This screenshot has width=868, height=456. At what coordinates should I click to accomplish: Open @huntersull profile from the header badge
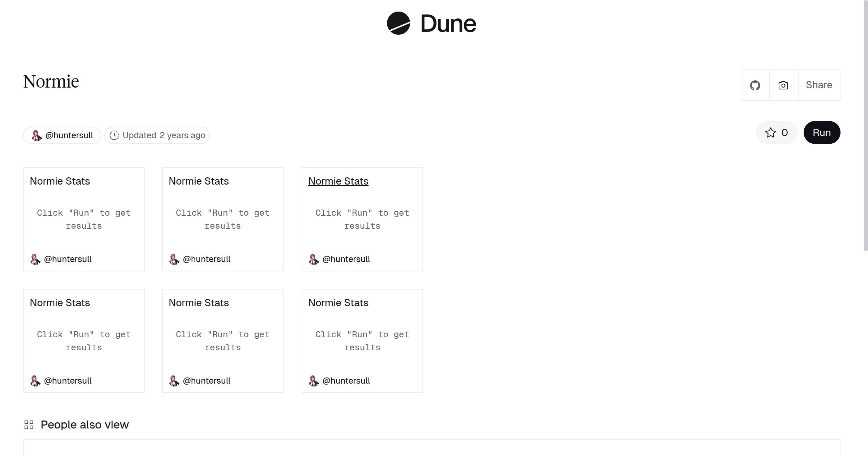point(69,135)
